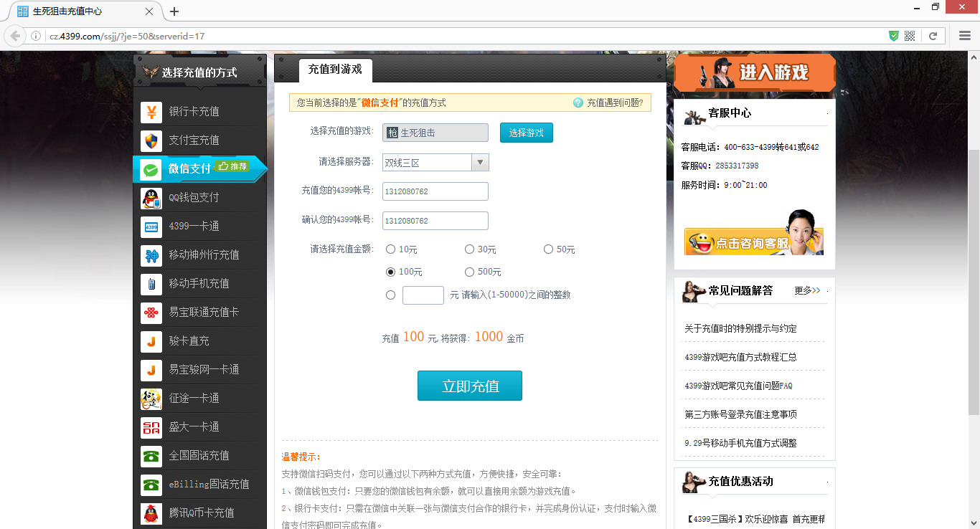
Task: Click the 进入游戏 banner button
Action: tap(755, 72)
